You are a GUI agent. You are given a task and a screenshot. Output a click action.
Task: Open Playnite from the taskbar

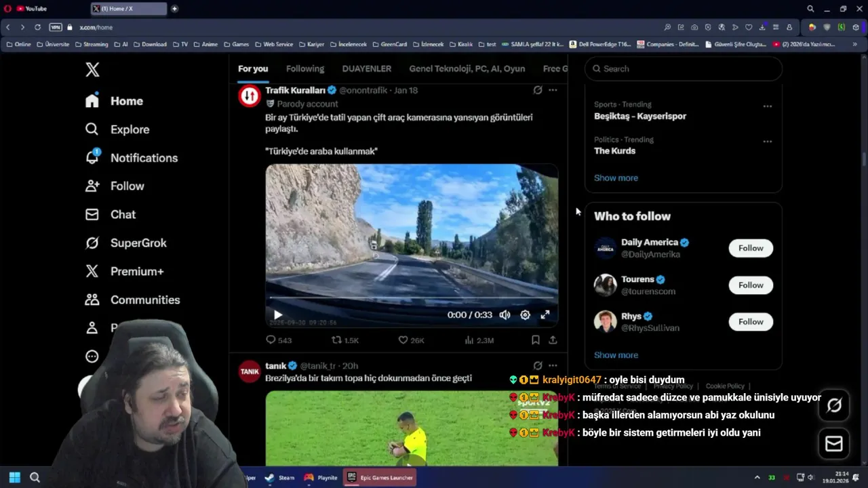(x=321, y=477)
